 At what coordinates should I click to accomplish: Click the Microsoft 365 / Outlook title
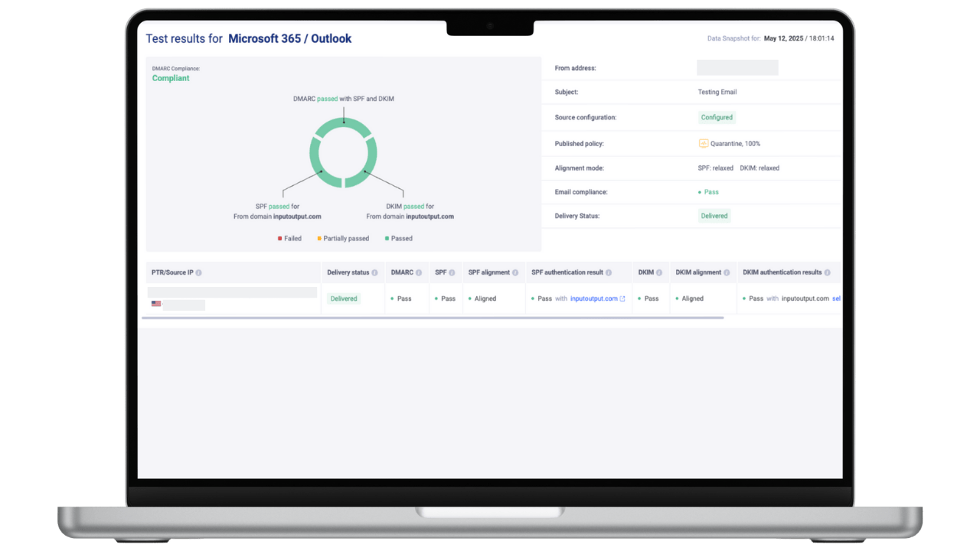tap(290, 39)
